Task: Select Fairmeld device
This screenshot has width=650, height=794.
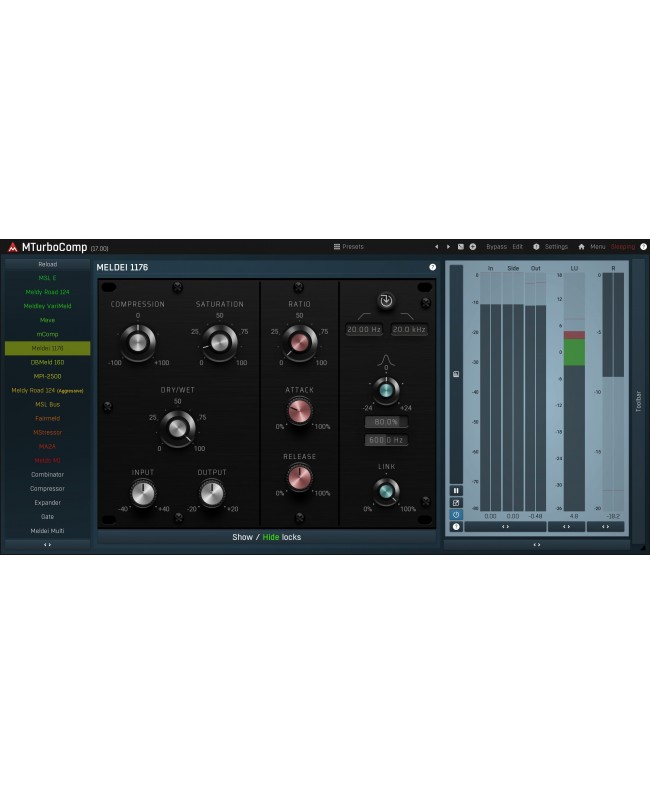Action: pos(48,419)
